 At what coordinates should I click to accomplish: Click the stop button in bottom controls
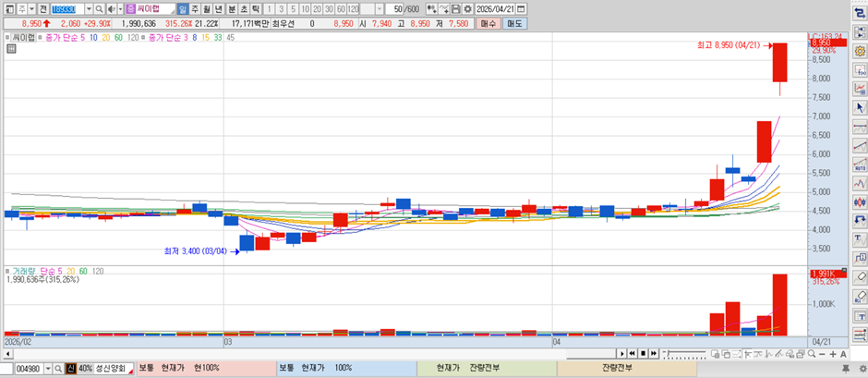point(644,354)
